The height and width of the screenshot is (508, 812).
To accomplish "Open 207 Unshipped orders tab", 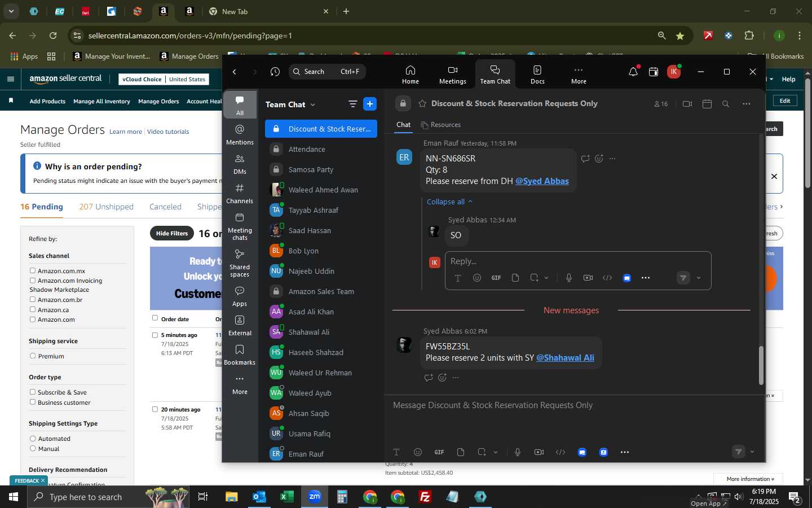I will click(x=107, y=207).
